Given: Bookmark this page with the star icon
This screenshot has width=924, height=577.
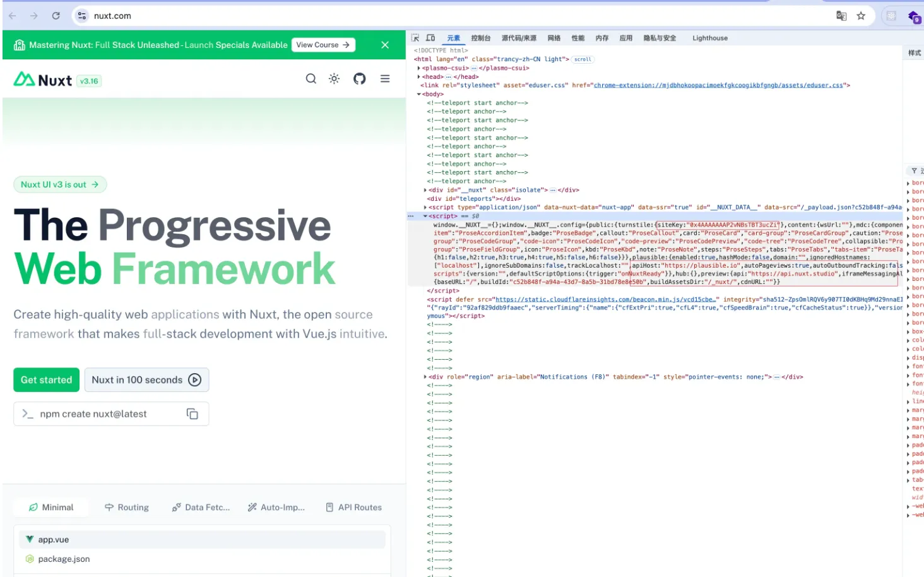Looking at the screenshot, I should click(861, 16).
